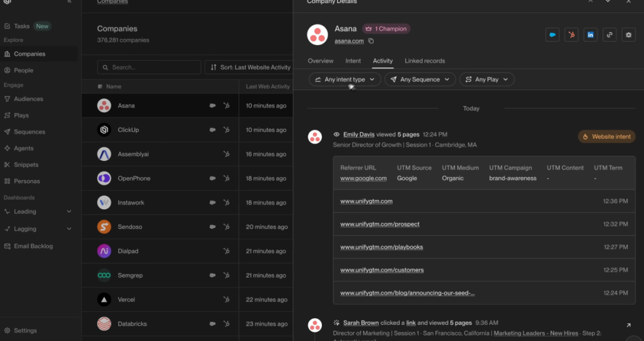
Task: Click the Salesforce cloud icon in ClickUp row
Action: (212, 130)
